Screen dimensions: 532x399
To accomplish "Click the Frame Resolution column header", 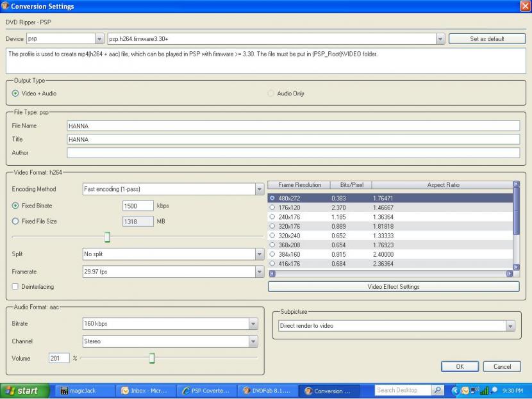I will coord(299,185).
